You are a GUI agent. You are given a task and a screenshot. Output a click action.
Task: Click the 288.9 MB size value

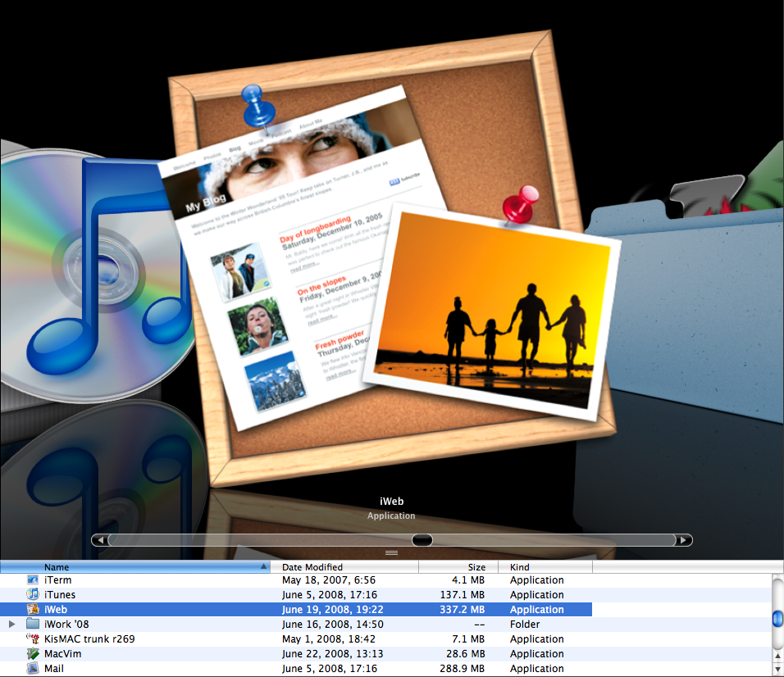coord(462,669)
